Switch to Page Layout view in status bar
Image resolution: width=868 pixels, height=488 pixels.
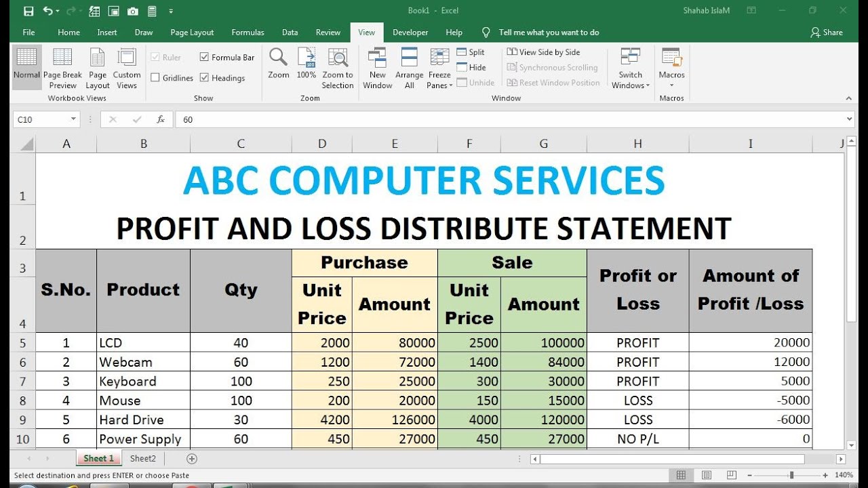[706, 475]
